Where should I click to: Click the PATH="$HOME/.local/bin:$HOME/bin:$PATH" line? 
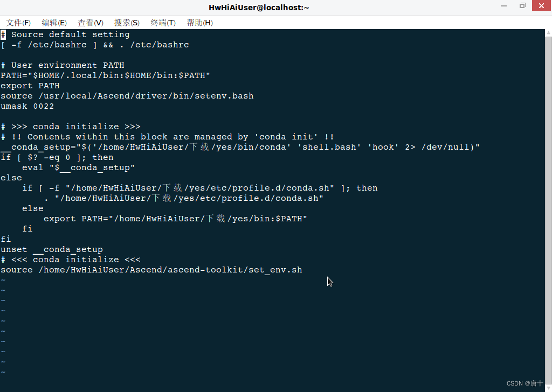point(105,75)
